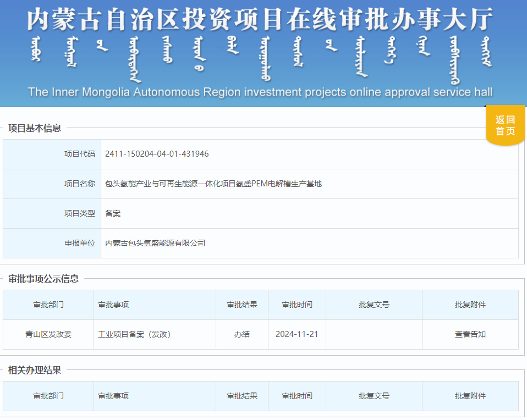Open the 查看告知 attachment link
The height and width of the screenshot is (420, 527).
point(470,334)
